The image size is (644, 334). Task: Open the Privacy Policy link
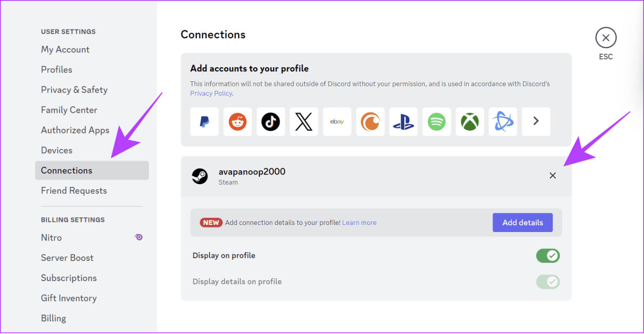[211, 93]
